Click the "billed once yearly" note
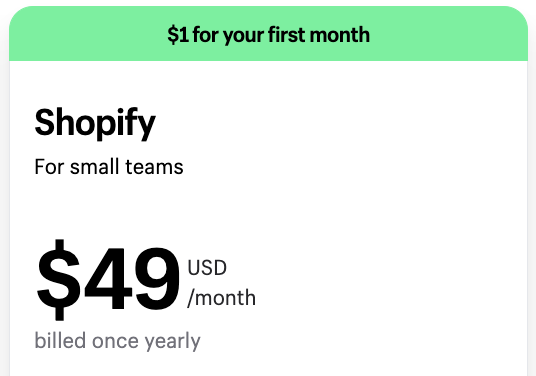This screenshot has width=536, height=376. pos(117,341)
